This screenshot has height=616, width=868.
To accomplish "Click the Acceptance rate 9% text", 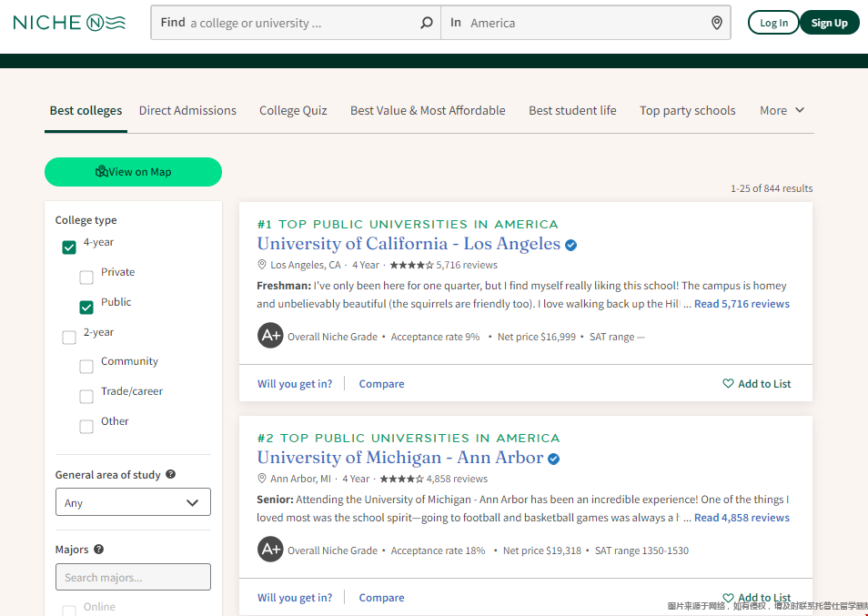I will 435,337.
